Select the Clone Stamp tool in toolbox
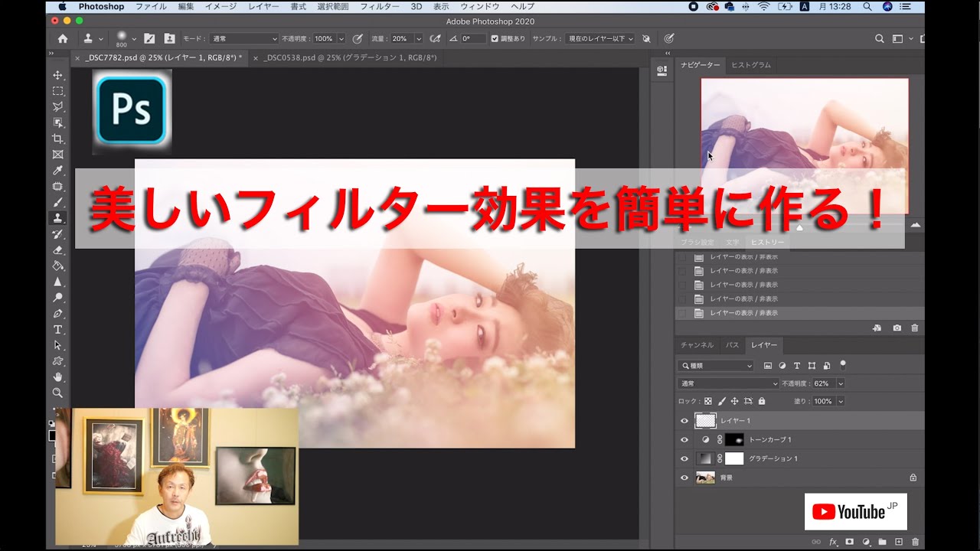This screenshot has width=980, height=551. pyautogui.click(x=57, y=218)
